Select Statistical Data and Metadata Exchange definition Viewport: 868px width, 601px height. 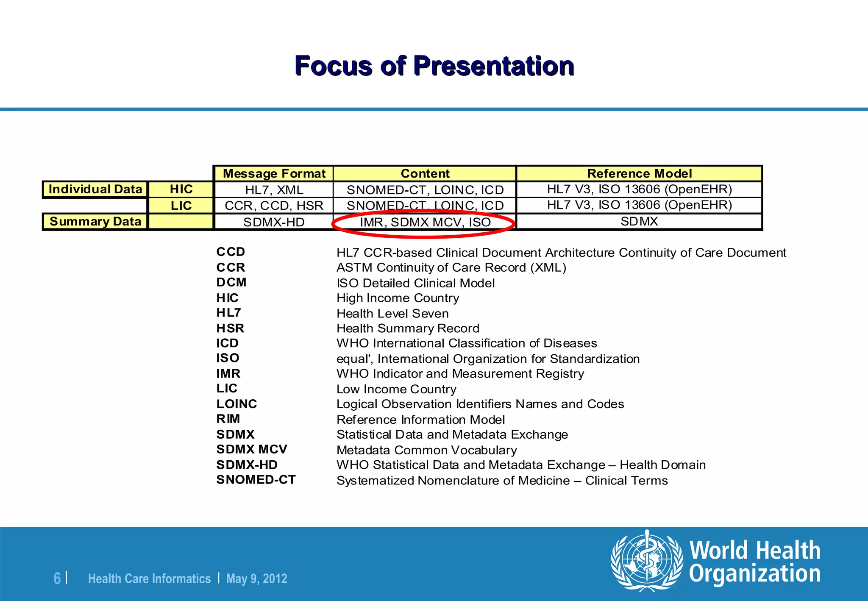click(x=452, y=435)
